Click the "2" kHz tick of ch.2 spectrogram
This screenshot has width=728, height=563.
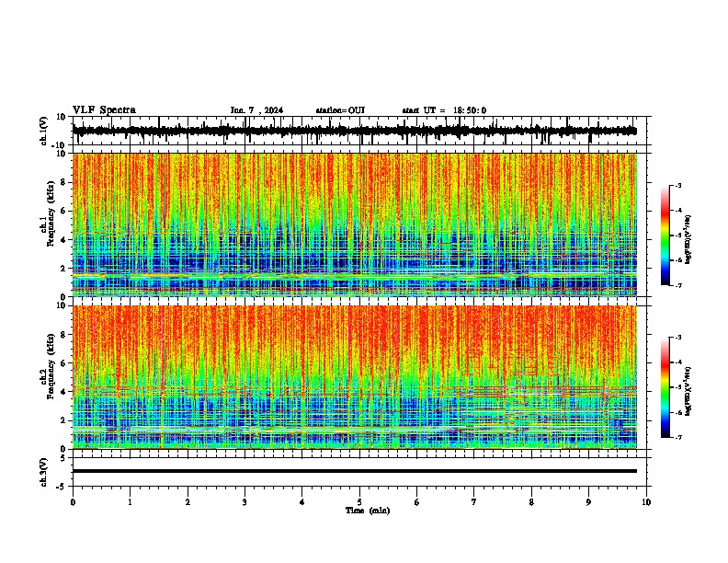coord(63,420)
